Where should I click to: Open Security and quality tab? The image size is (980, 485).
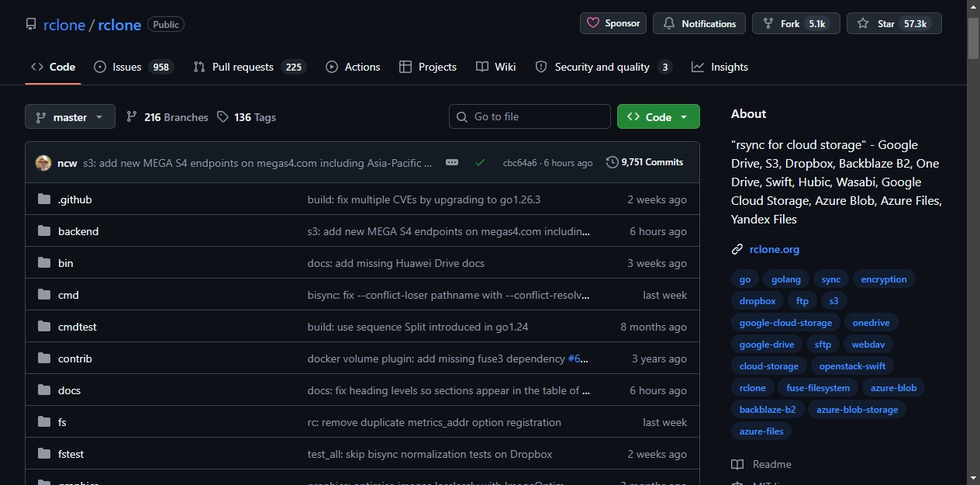(603, 67)
